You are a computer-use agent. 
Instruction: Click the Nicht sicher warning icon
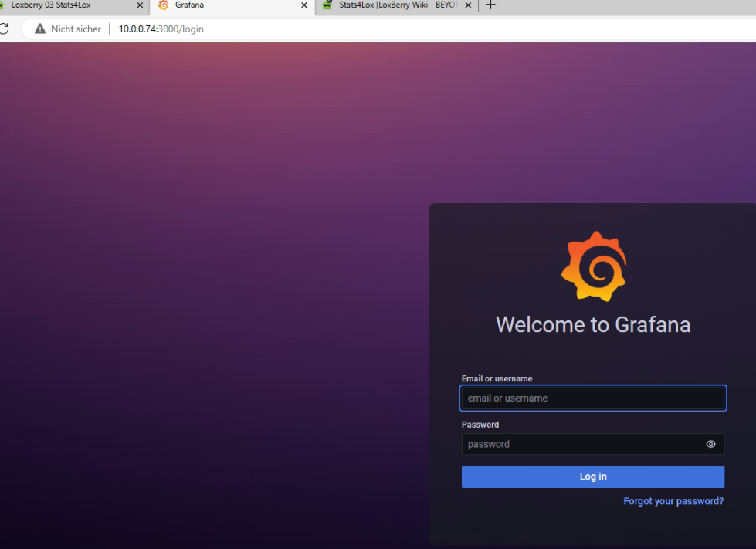point(40,29)
